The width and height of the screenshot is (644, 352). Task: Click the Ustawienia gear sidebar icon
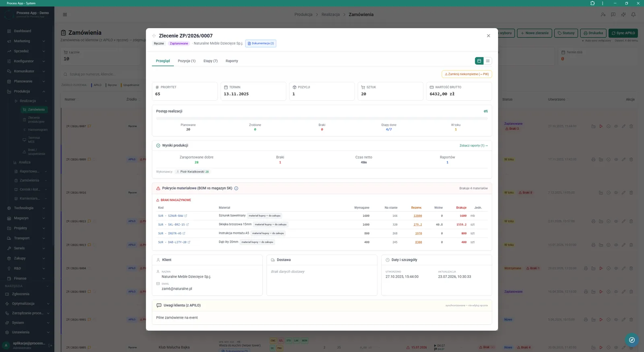[x=7, y=332]
